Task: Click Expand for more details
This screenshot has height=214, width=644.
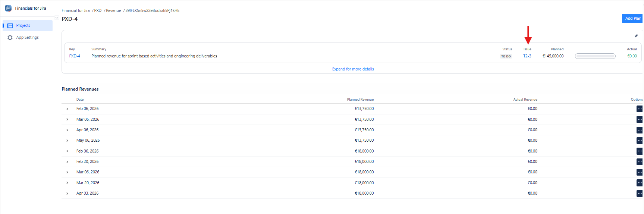Action: [x=353, y=69]
